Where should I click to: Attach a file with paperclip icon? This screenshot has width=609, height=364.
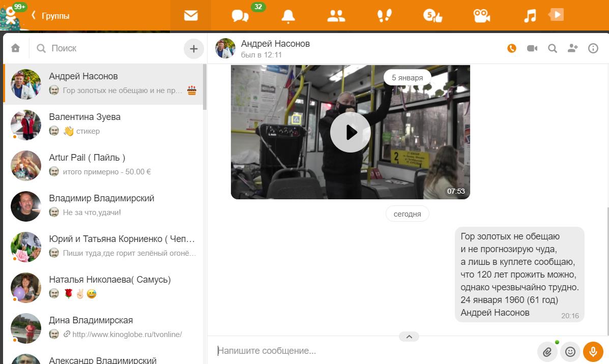pos(547,352)
